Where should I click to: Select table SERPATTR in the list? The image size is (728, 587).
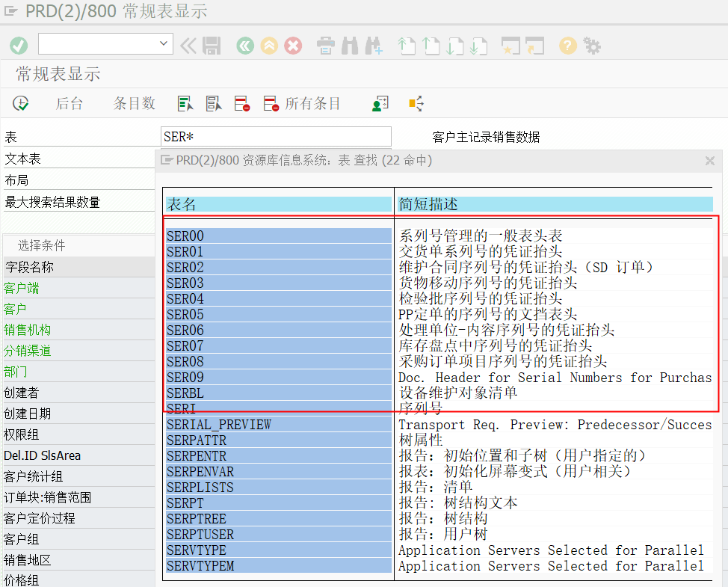279,440
